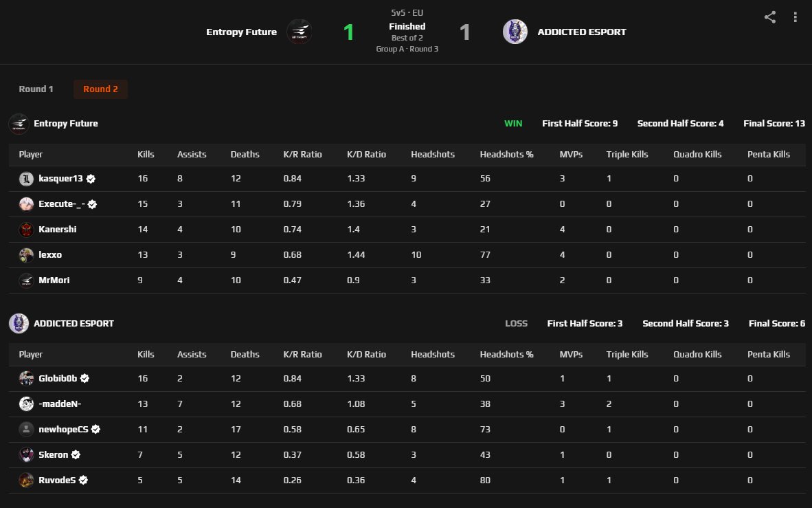Click the grey LOSS label
812x508 pixels.
coord(517,324)
